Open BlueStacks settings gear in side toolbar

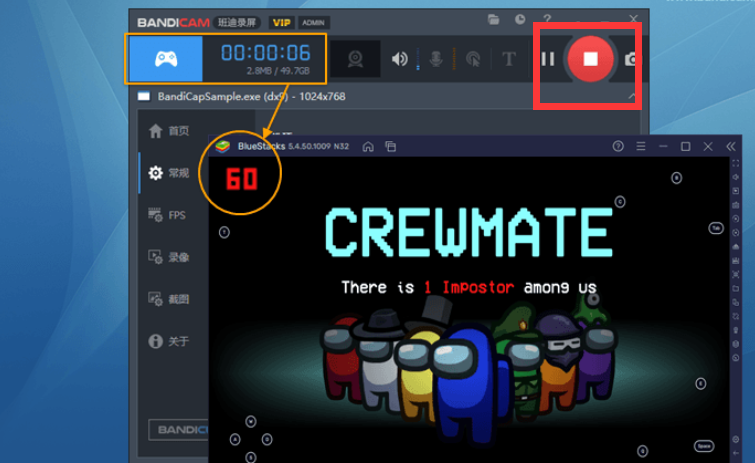736,439
